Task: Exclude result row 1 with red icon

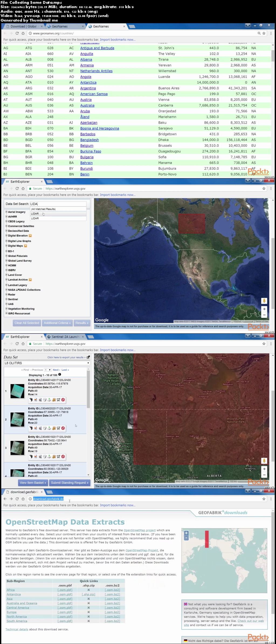Action: pos(63,400)
